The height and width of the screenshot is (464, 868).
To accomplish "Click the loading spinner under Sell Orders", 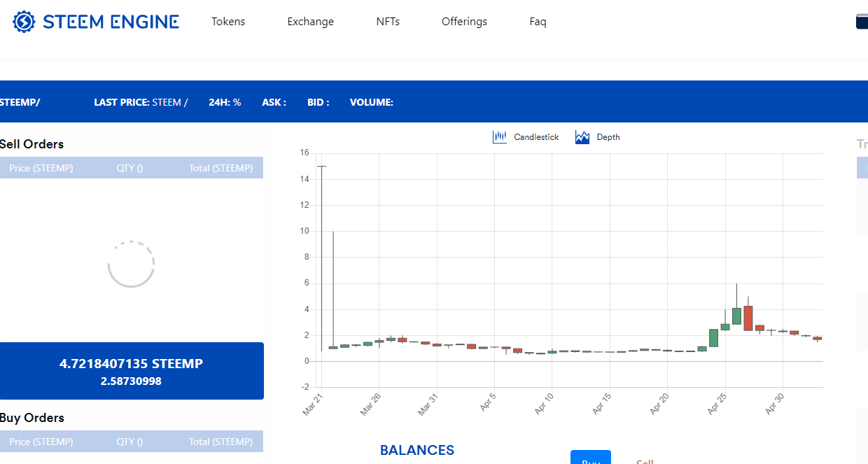I will point(131,265).
